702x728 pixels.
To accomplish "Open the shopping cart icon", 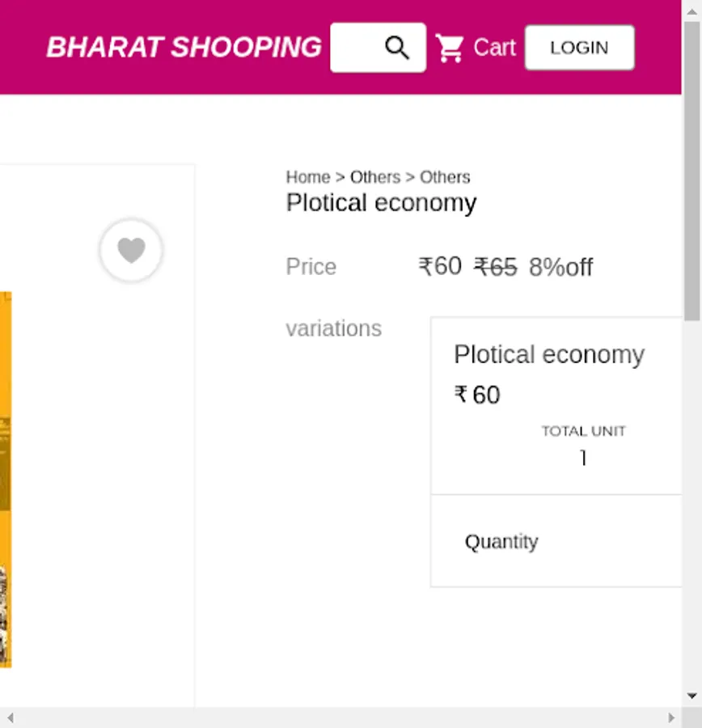I will click(450, 49).
